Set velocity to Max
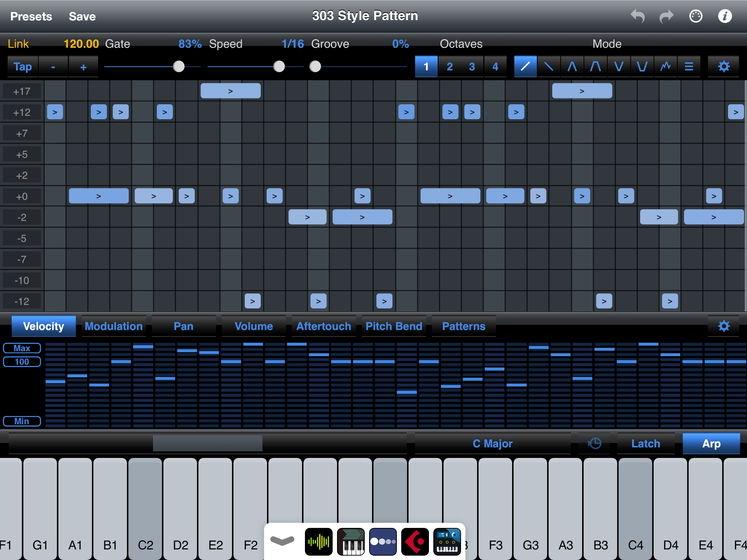The height and width of the screenshot is (560, 747). pyautogui.click(x=22, y=348)
